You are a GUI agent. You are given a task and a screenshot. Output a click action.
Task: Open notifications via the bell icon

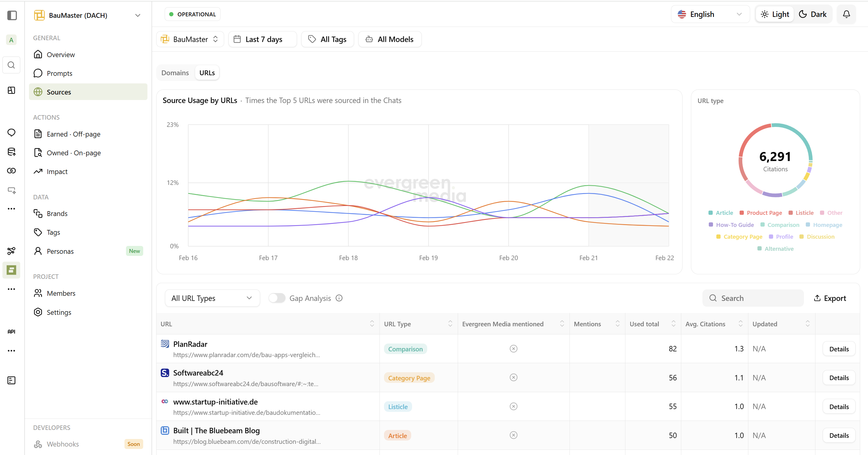coord(846,14)
